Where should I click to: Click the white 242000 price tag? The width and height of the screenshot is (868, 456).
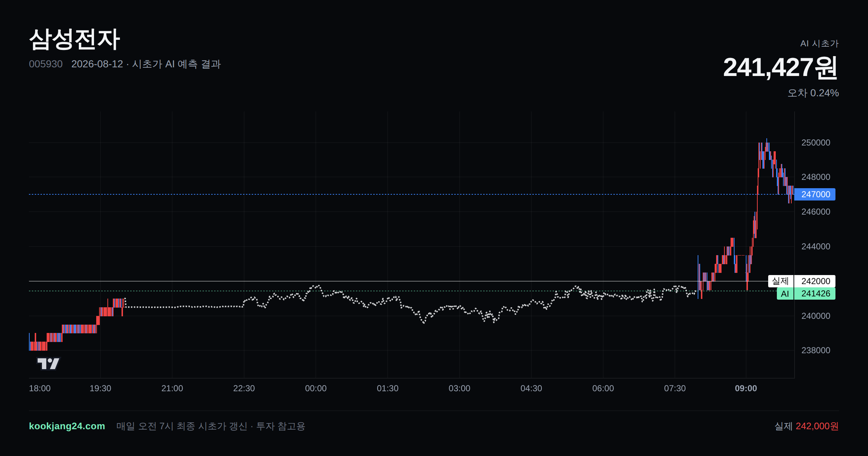pyautogui.click(x=815, y=281)
